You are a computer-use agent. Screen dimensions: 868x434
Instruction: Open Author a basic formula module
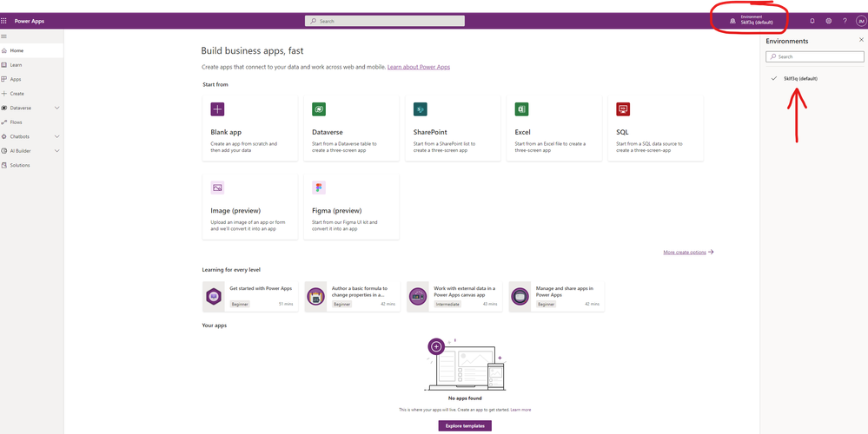352,296
